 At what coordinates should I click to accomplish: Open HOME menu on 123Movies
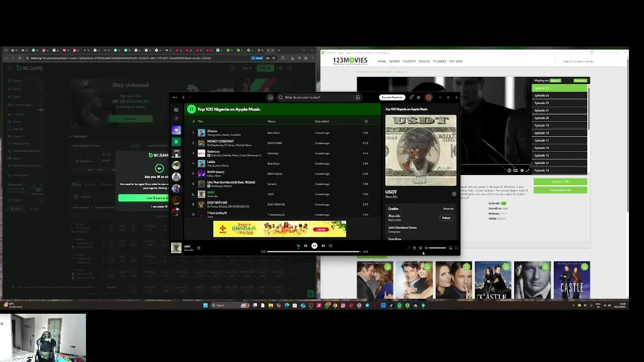click(382, 61)
